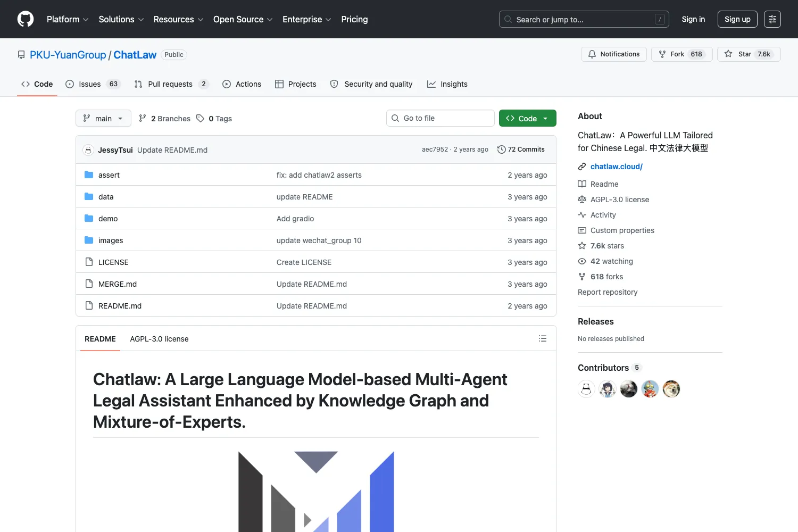Screen dimensions: 798x532
Task: Select the AGPL-3.0 license tab
Action: pos(159,339)
